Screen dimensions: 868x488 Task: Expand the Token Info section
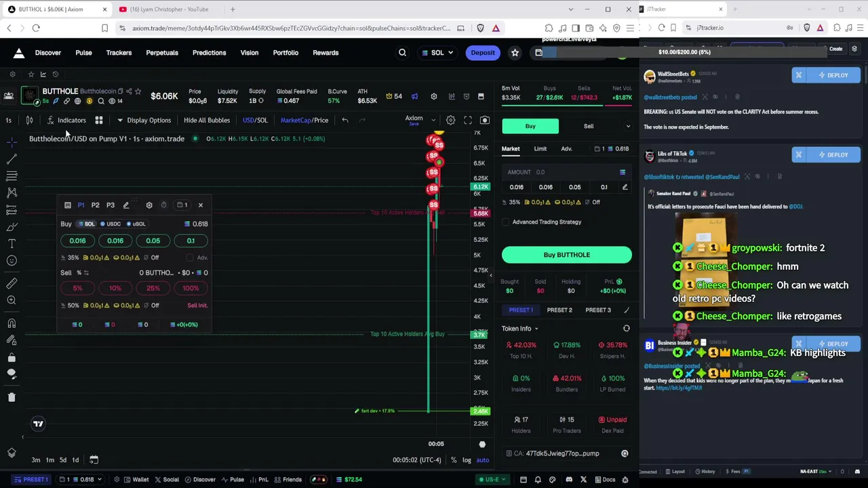pyautogui.click(x=520, y=329)
